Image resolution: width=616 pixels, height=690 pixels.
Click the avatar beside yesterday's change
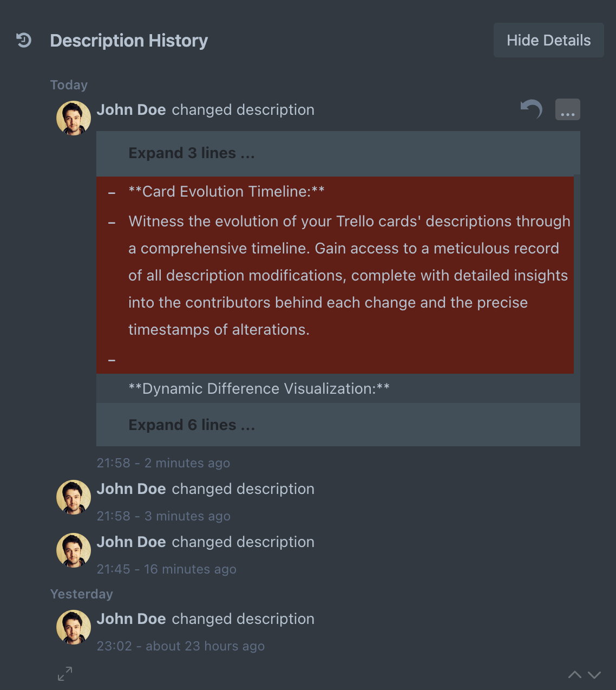(73, 627)
